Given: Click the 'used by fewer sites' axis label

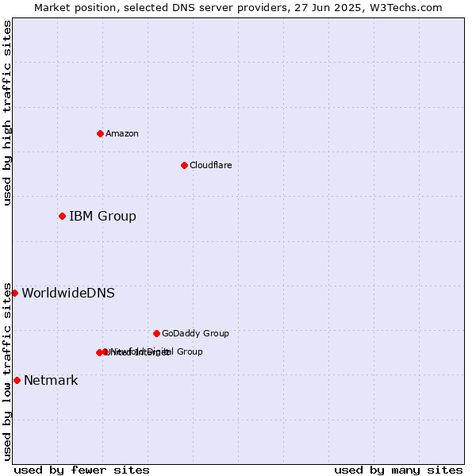Looking at the screenshot, I should pyautogui.click(x=82, y=470).
